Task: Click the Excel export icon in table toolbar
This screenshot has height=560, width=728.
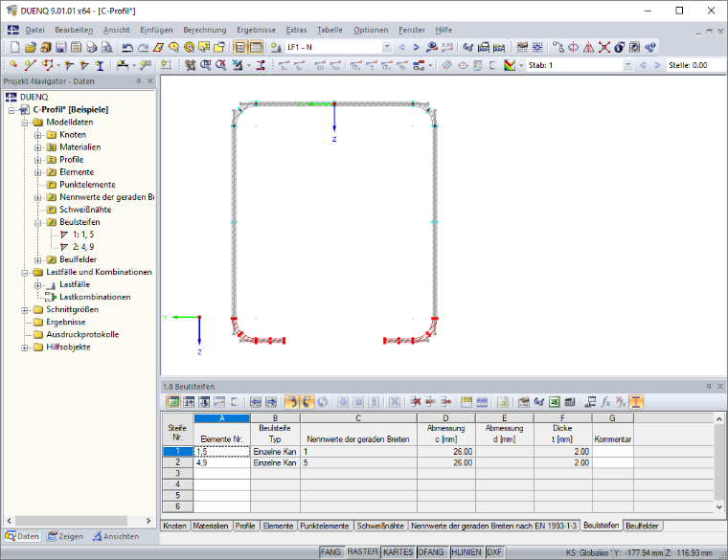Action: tap(555, 402)
